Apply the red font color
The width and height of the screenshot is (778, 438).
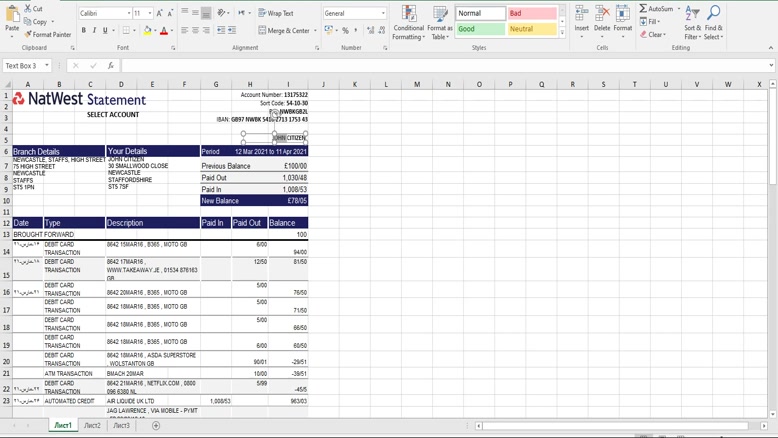(164, 31)
